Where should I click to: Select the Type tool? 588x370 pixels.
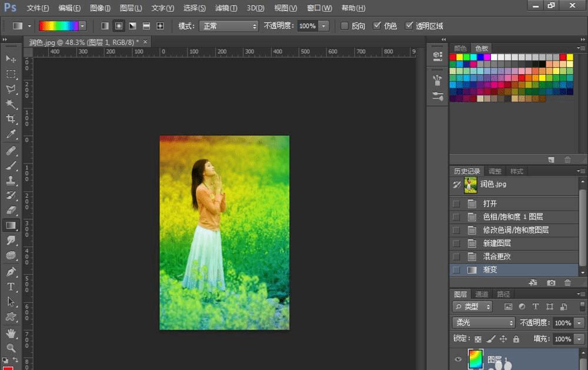(11, 286)
